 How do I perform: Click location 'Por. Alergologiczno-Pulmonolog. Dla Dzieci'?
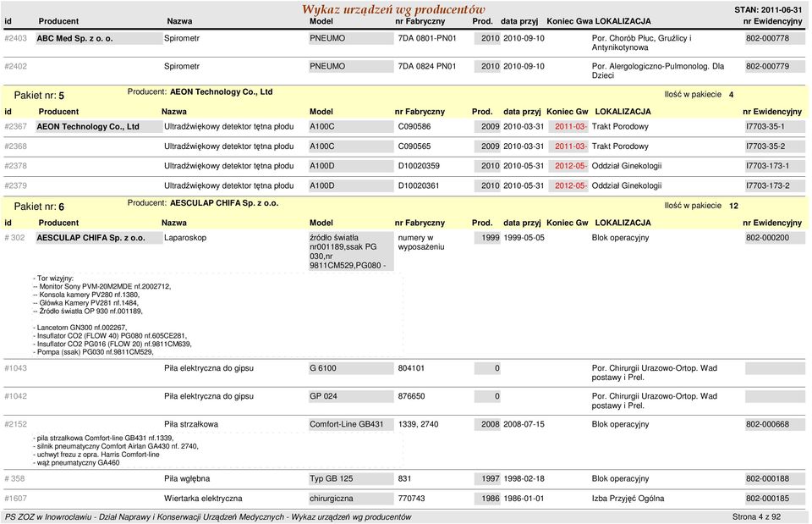tap(658, 71)
